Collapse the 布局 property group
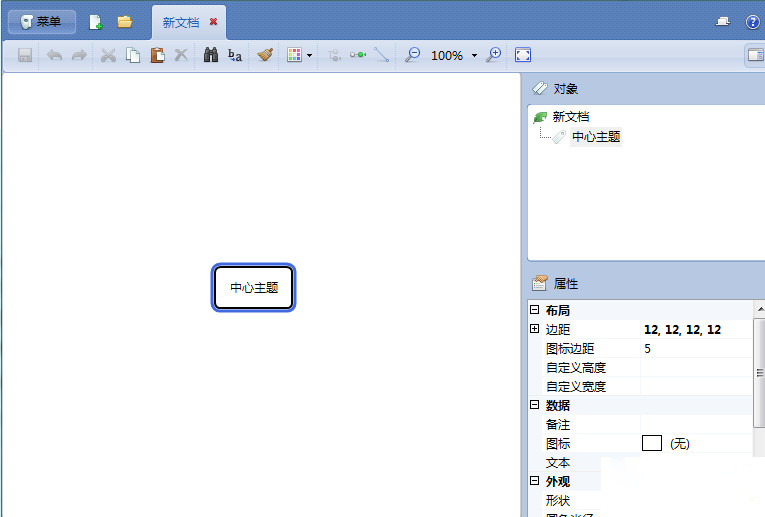 [535, 310]
